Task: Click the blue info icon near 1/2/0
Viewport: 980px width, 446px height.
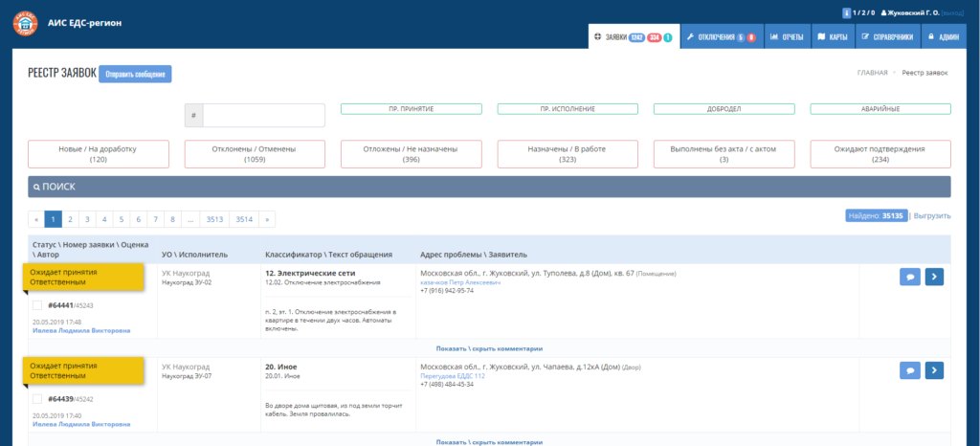Action: pyautogui.click(x=846, y=12)
